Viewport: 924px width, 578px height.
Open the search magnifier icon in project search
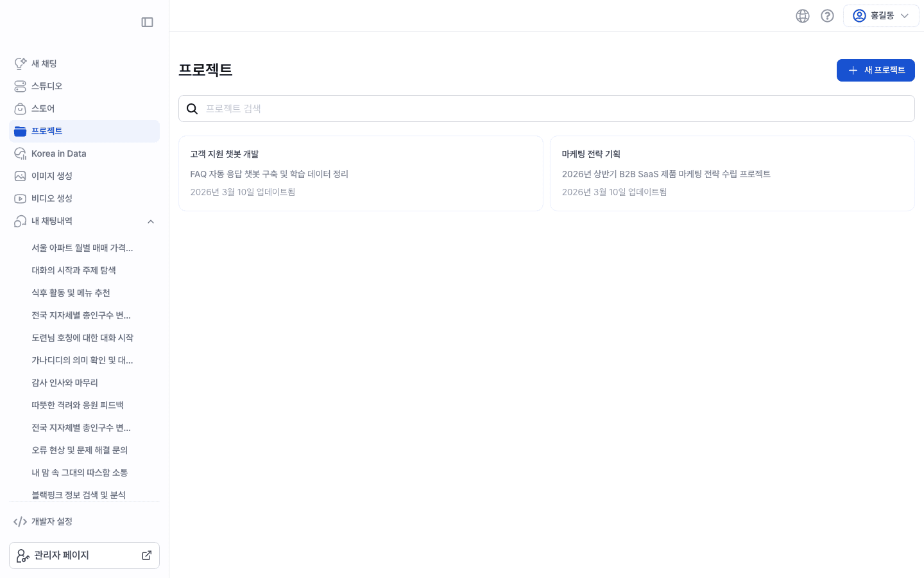pos(193,108)
